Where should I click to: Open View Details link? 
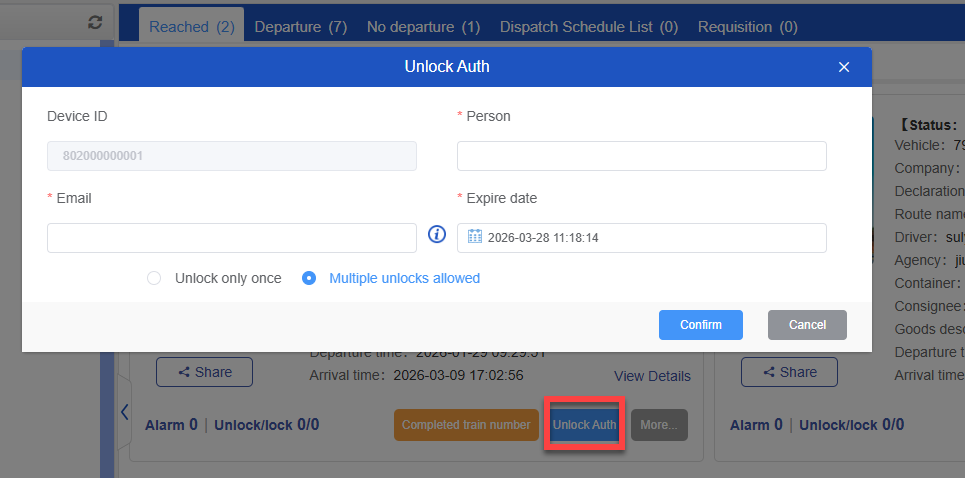tap(652, 376)
